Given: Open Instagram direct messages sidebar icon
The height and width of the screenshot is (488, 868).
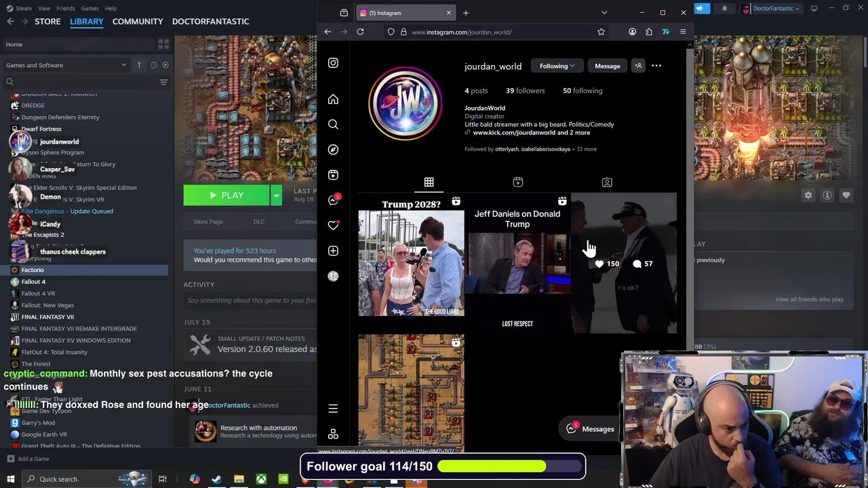Looking at the screenshot, I should (333, 200).
